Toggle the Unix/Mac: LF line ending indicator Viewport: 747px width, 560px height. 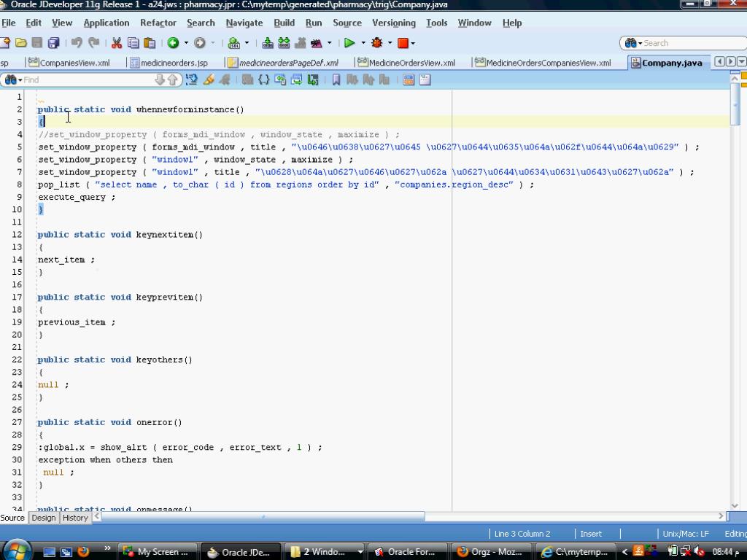point(685,534)
